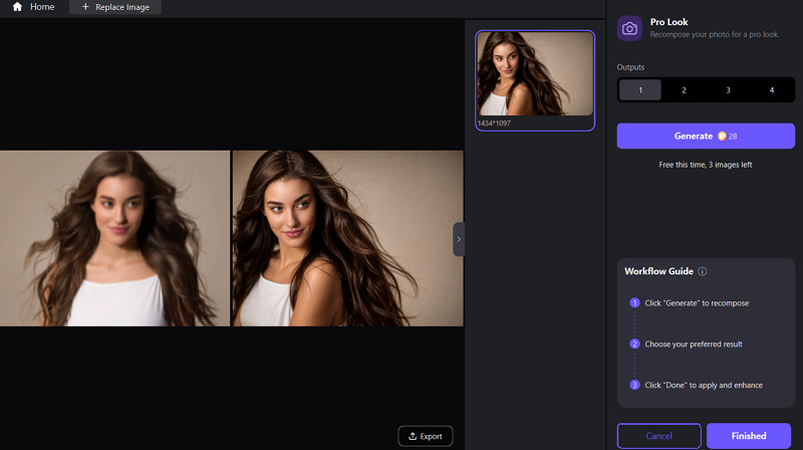Select the 1434*1097 generated thumbnail
Viewport: 803px width, 450px height.
[x=535, y=80]
